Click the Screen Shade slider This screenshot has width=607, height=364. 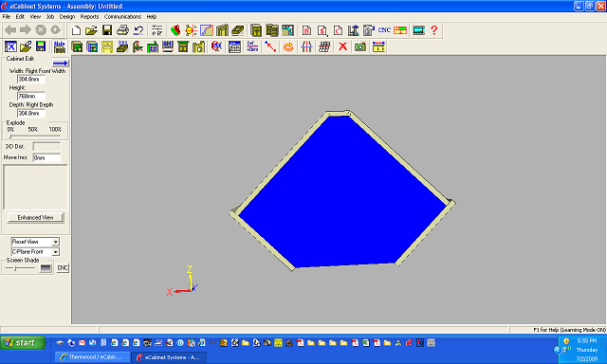[x=20, y=268]
